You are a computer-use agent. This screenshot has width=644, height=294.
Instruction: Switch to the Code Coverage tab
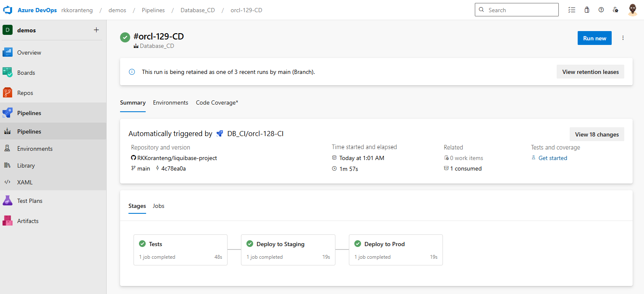217,102
